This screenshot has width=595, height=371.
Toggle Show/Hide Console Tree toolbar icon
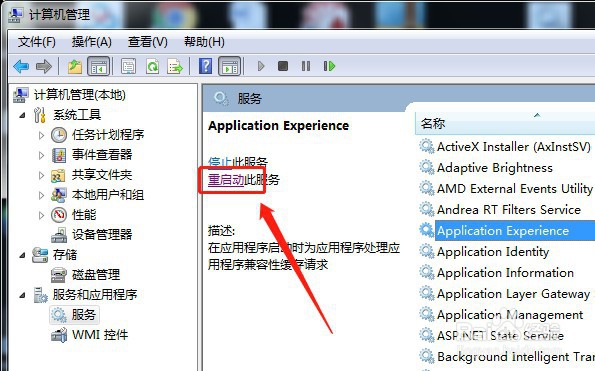pos(99,66)
